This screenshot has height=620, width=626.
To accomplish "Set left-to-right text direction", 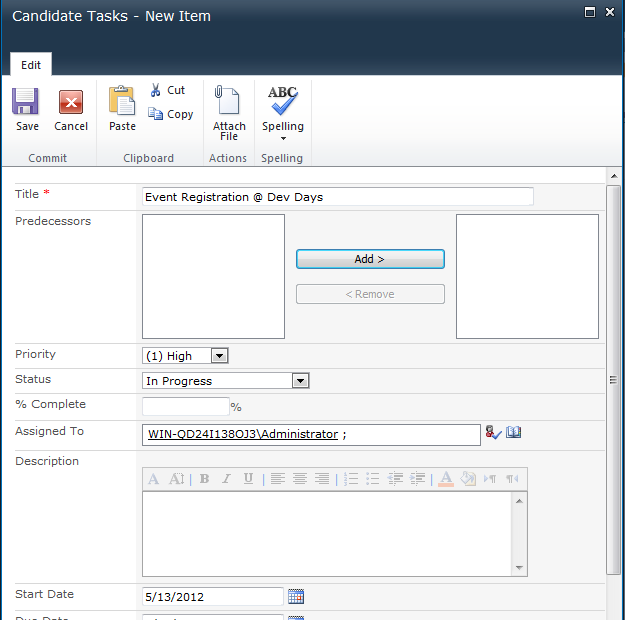I will tap(490, 478).
